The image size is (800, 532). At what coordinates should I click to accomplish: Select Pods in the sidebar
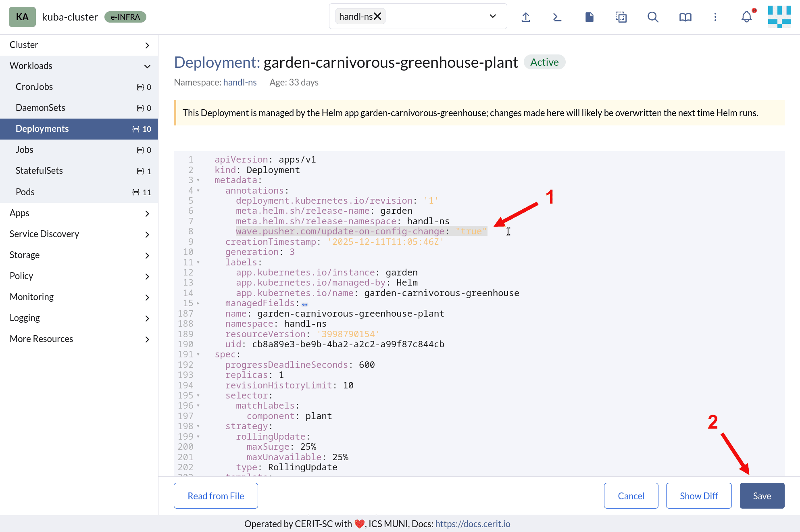[x=25, y=192]
